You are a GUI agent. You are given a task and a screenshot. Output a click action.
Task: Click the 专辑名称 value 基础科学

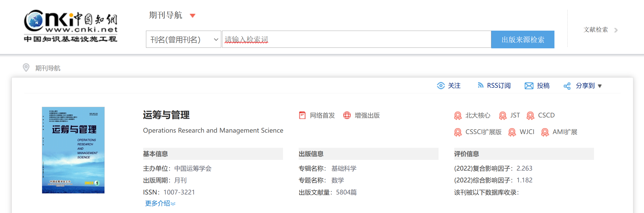344,169
